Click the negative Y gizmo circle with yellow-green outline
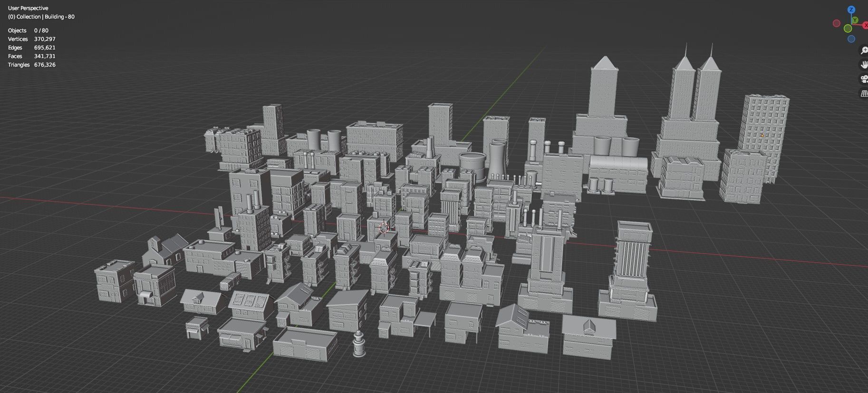The height and width of the screenshot is (393, 868). [x=848, y=29]
